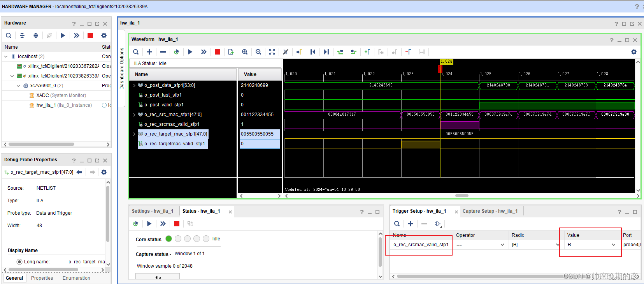The image size is (644, 284).
Task: Open the General tab in probe properties
Action: 14,278
